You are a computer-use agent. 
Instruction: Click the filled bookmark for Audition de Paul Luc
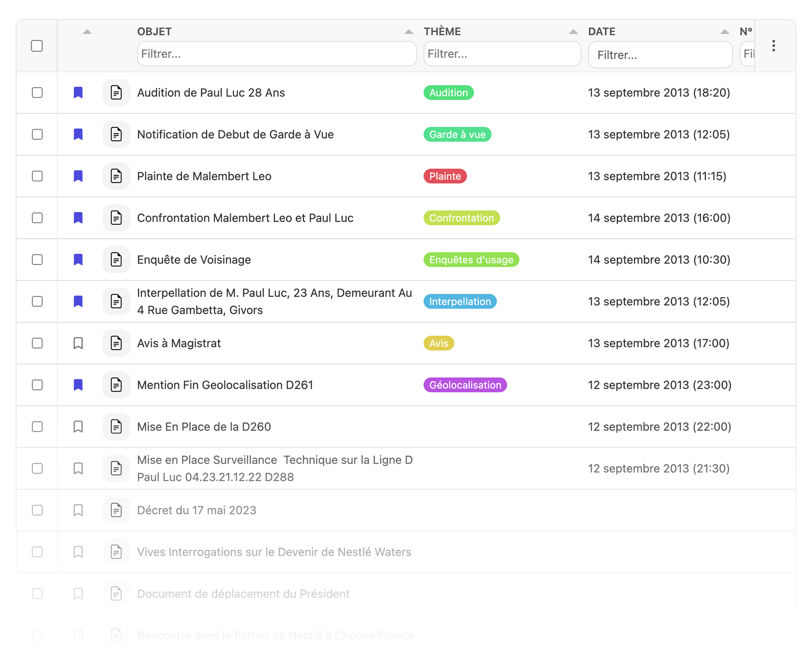point(78,93)
